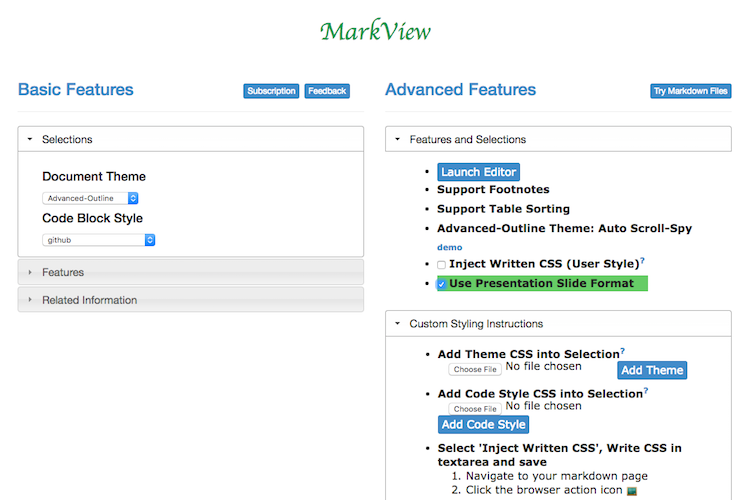Click the Feedback button
Screen dimensions: 750x500
(x=327, y=91)
